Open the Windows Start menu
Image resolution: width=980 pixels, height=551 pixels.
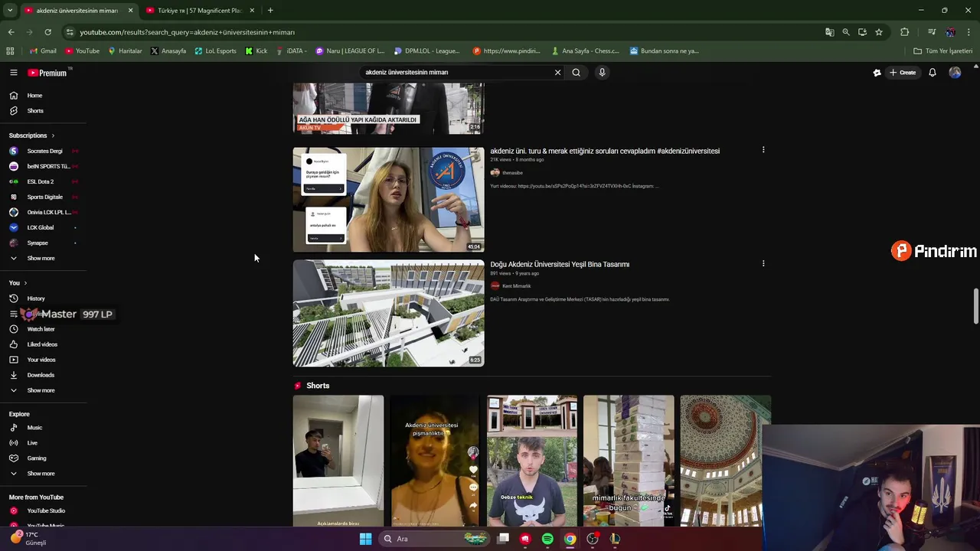pos(365,539)
